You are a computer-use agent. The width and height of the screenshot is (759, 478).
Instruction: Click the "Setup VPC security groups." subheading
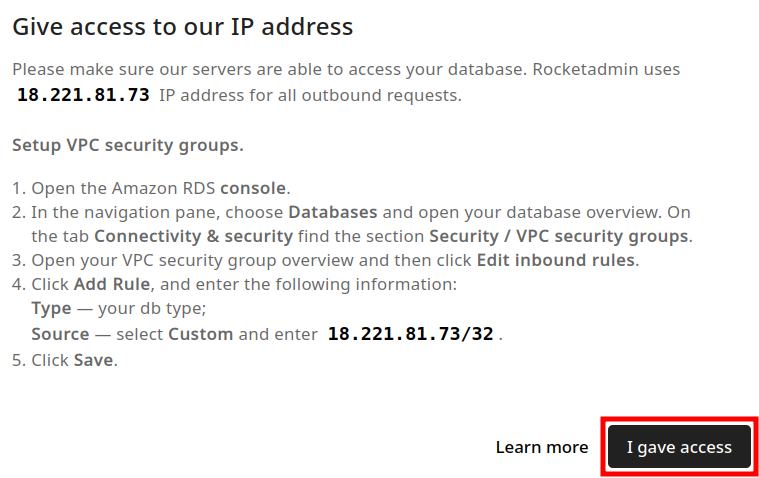click(127, 145)
